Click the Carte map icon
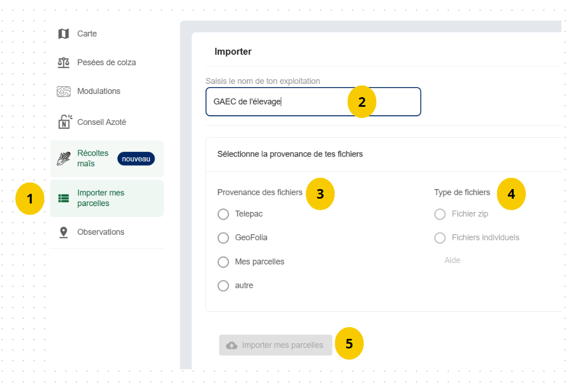 click(64, 34)
